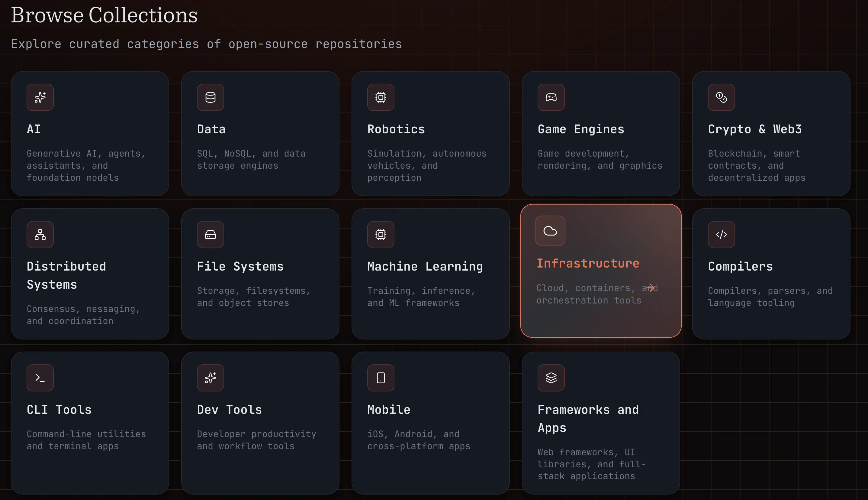This screenshot has height=500, width=868.
Task: Click 'Training, inference, and ML frameworks' text
Action: 421,297
